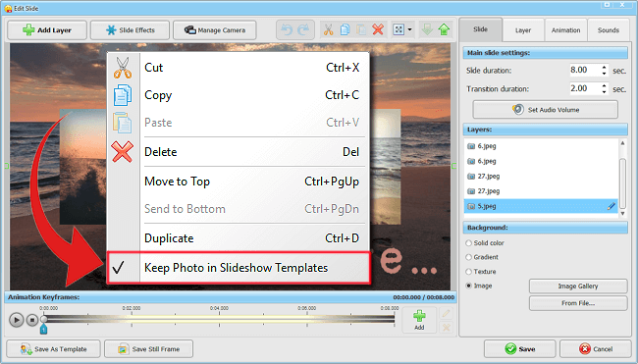Viewport: 638px width, 364px height.
Task: Switch to the Slide tab
Action: (x=481, y=29)
